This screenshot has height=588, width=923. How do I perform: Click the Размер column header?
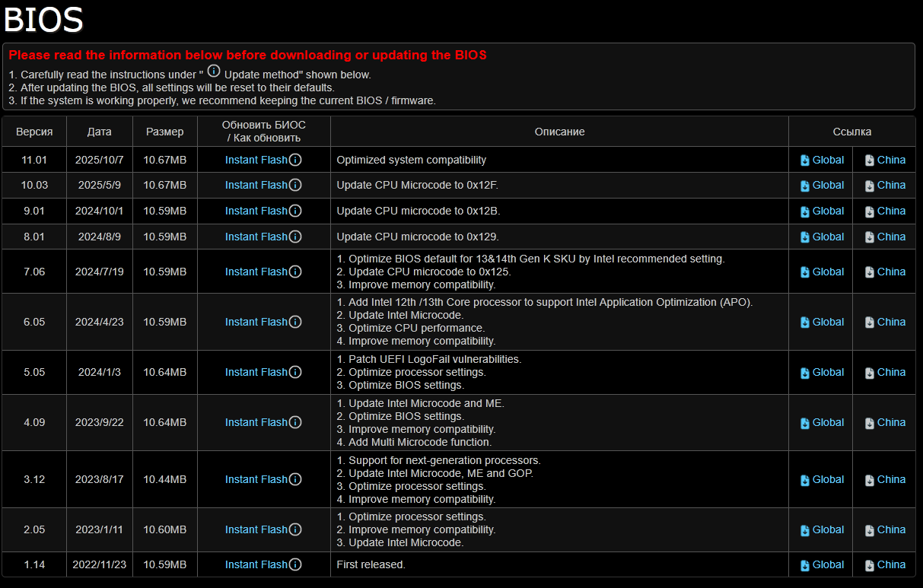point(165,132)
